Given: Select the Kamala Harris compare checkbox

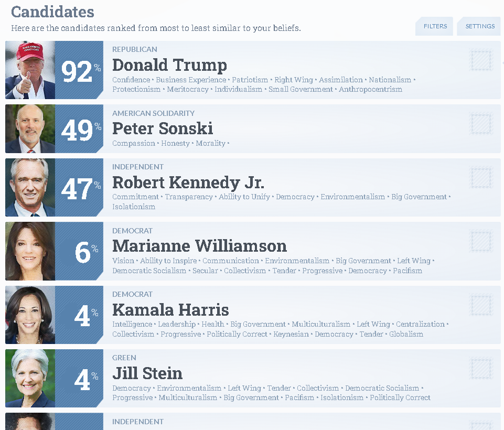Looking at the screenshot, I should point(480,305).
